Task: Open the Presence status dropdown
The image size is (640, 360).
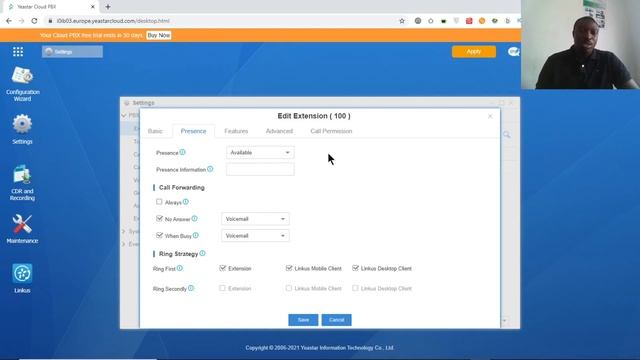Action: click(260, 153)
